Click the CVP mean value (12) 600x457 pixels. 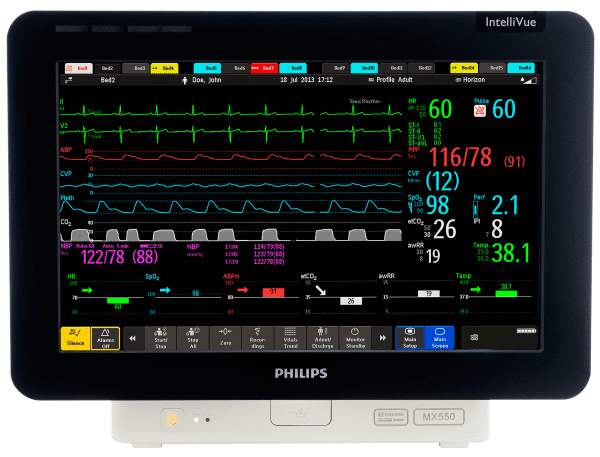point(442,181)
